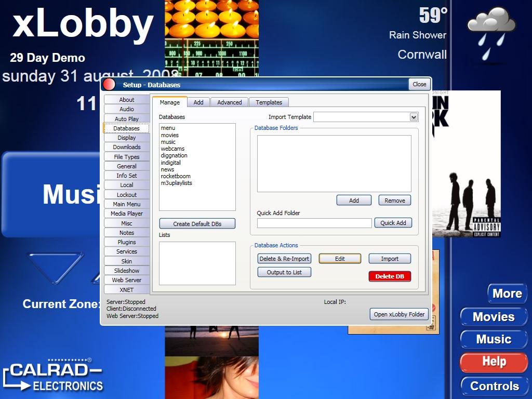This screenshot has width=532, height=399.
Task: Open Movies from xLobby side menu
Action: pos(494,317)
